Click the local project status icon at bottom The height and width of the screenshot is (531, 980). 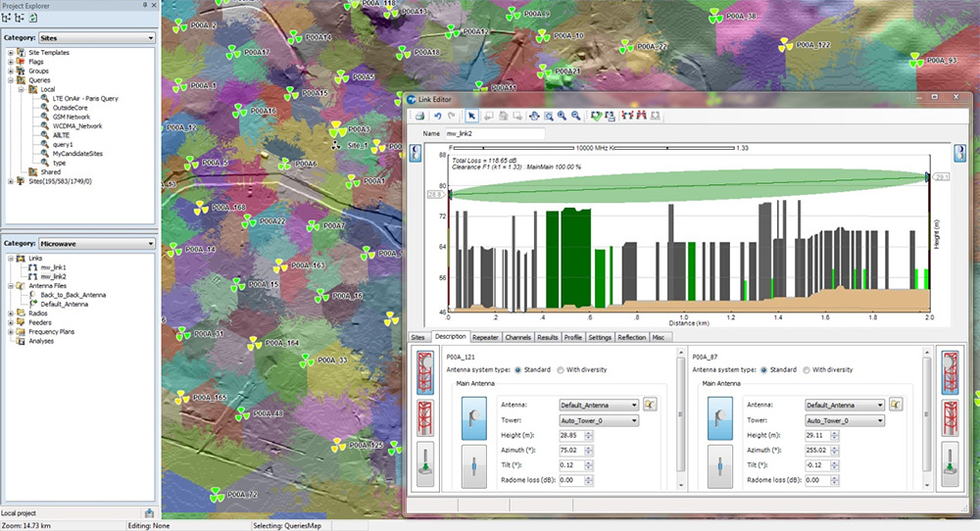(x=149, y=513)
